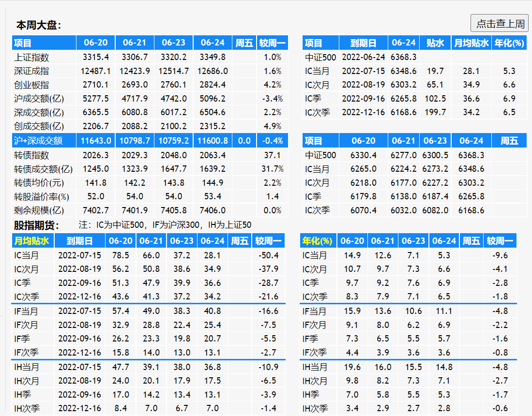Click the 6265.0 value for IC当月
Viewport: 532px width, 416px height.
point(364,169)
